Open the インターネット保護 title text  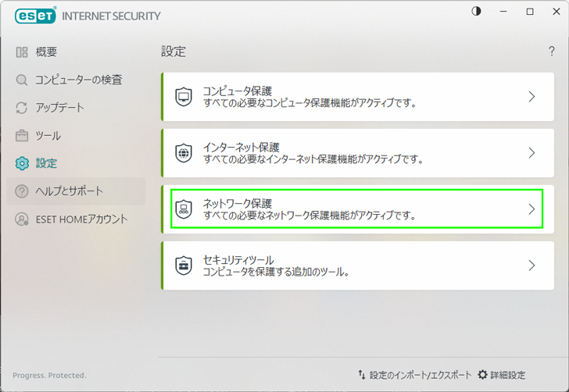tap(241, 148)
